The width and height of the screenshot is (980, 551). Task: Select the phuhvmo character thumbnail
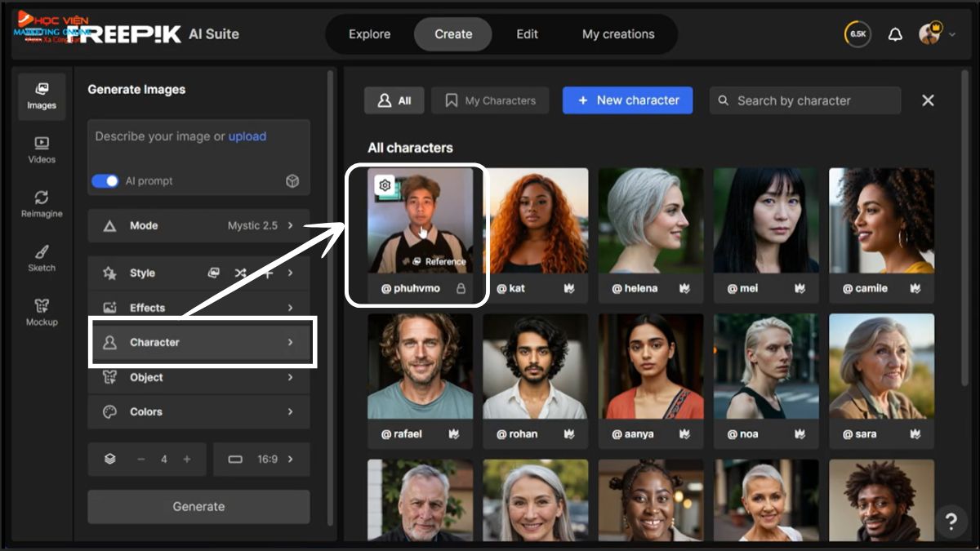pyautogui.click(x=420, y=220)
